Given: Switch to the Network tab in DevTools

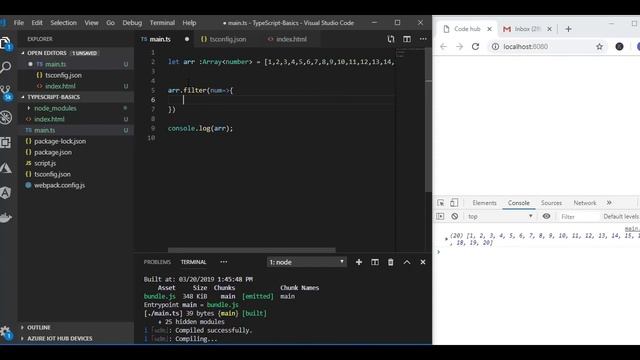Looking at the screenshot, I should [584, 203].
